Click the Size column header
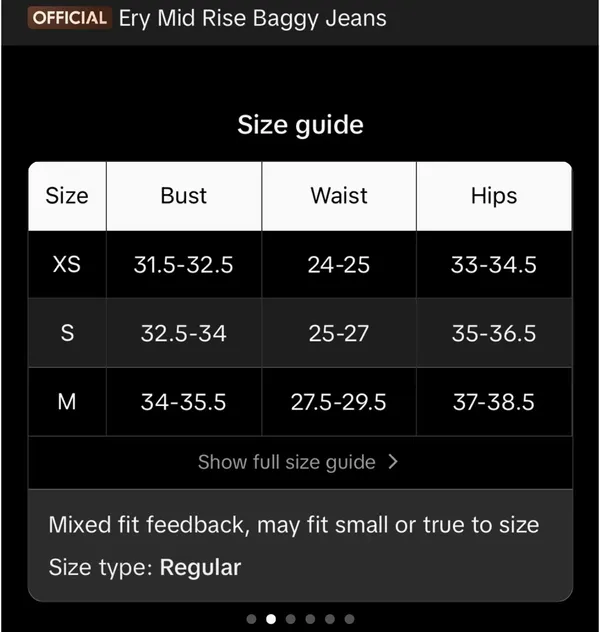Viewport: 600px width, 632px height. (x=67, y=196)
